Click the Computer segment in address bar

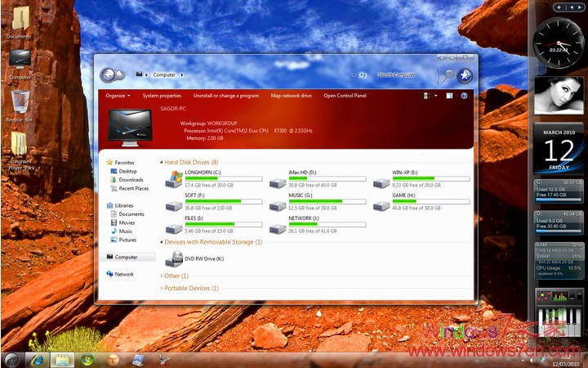pos(164,75)
